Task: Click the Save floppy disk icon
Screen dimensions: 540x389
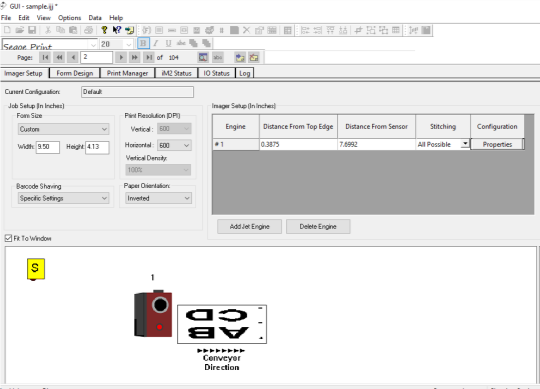Action: (x=32, y=30)
